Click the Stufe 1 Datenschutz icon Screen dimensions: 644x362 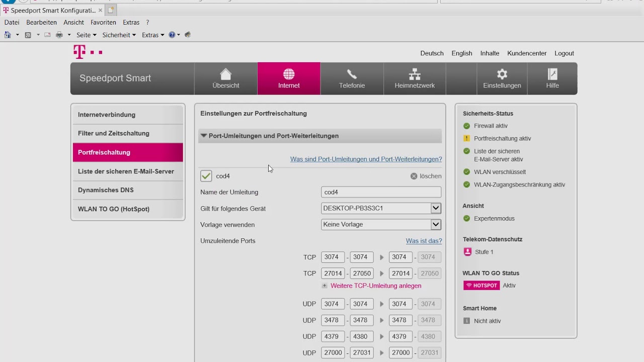(x=467, y=252)
